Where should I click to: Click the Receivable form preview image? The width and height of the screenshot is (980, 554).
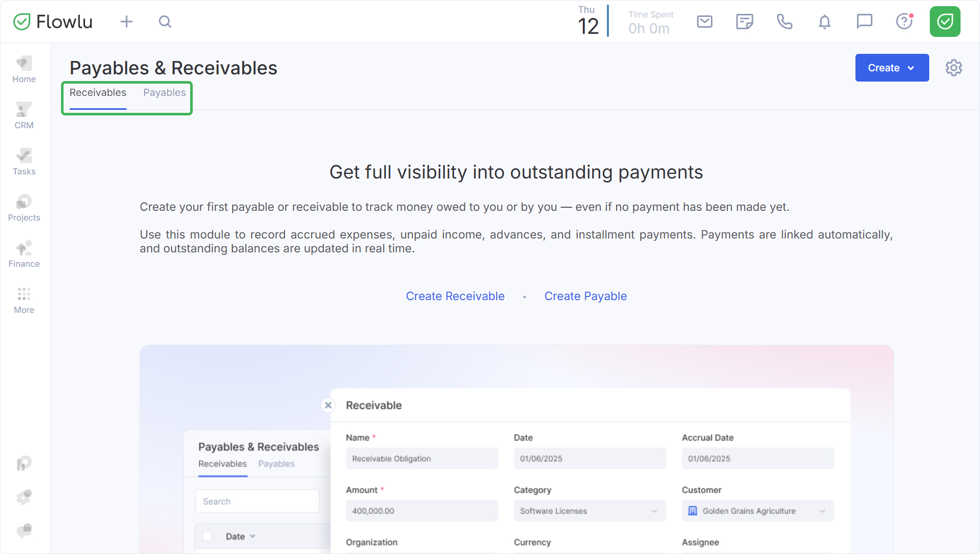coord(516,449)
